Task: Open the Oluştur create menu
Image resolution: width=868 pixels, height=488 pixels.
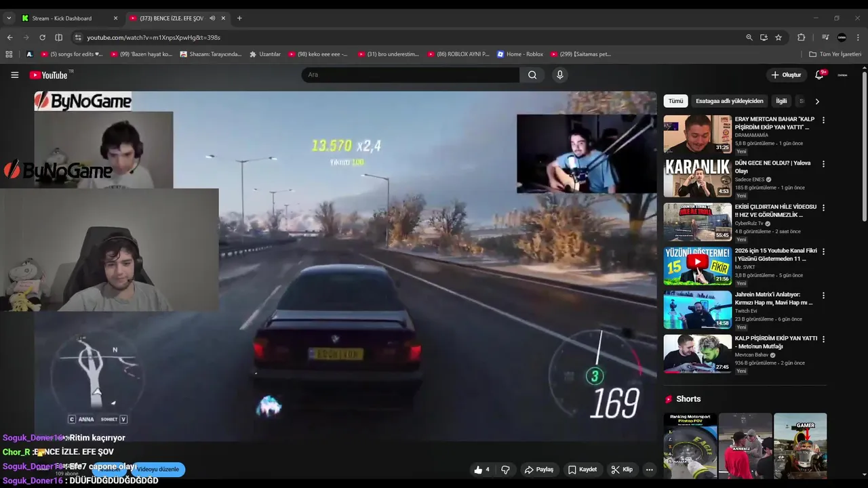Action: (x=786, y=75)
